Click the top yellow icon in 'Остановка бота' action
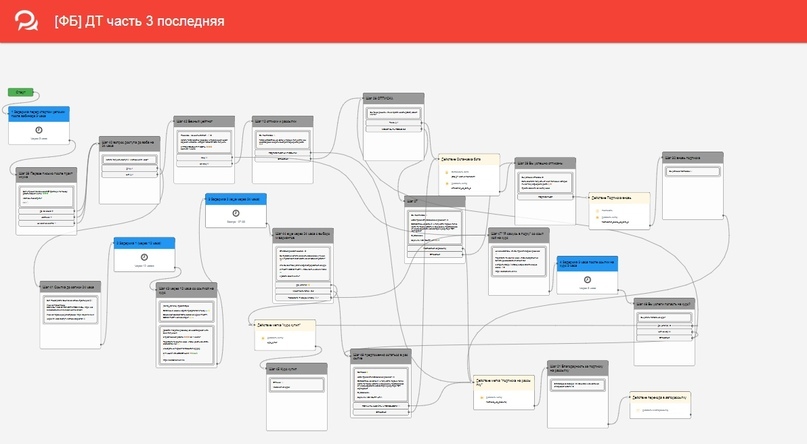 click(x=446, y=174)
